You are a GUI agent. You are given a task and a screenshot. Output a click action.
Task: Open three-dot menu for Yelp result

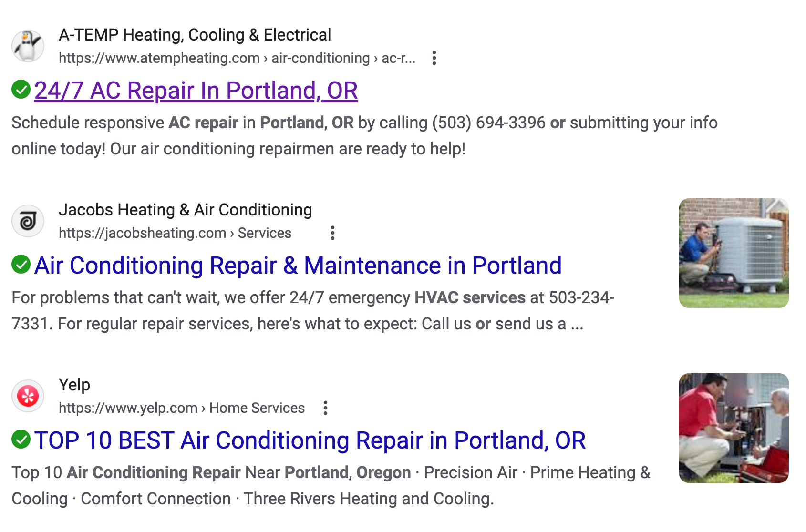tap(325, 408)
